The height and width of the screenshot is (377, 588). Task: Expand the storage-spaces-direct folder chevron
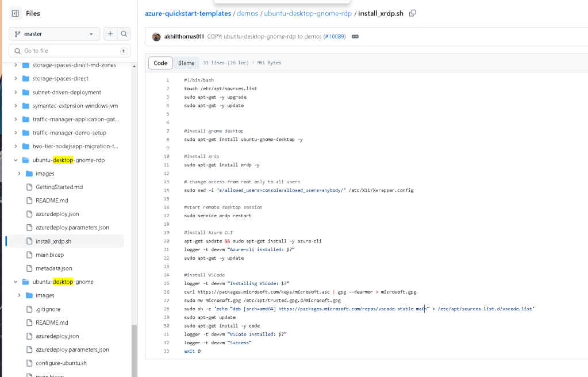point(16,78)
